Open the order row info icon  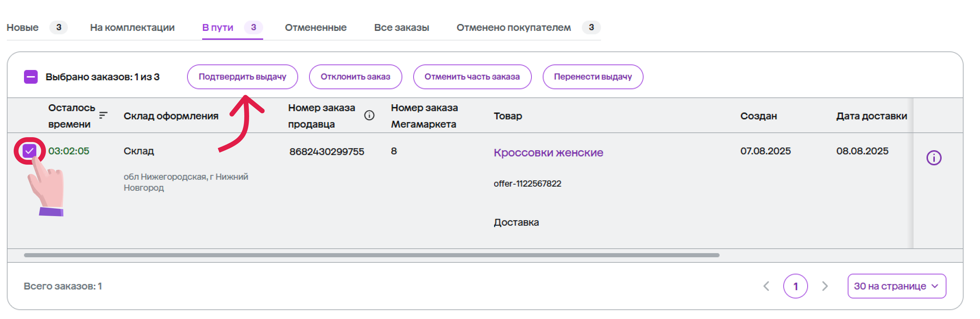point(934,157)
